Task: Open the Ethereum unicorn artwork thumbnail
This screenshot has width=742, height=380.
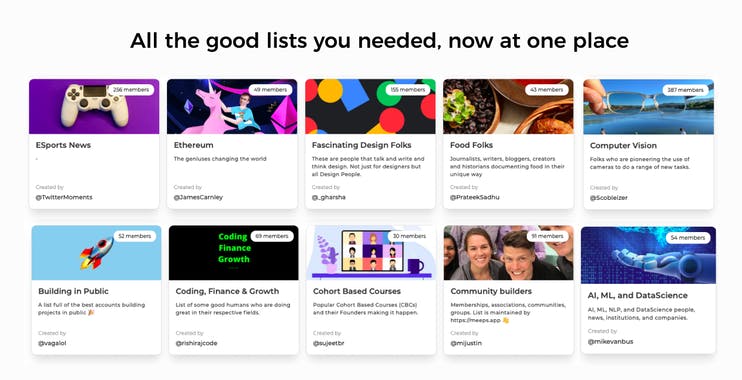Action: [232, 106]
